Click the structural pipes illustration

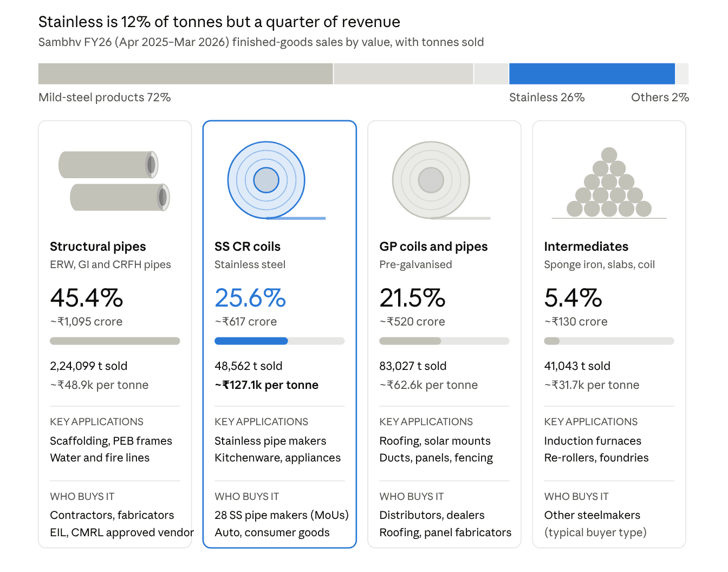pos(114,181)
